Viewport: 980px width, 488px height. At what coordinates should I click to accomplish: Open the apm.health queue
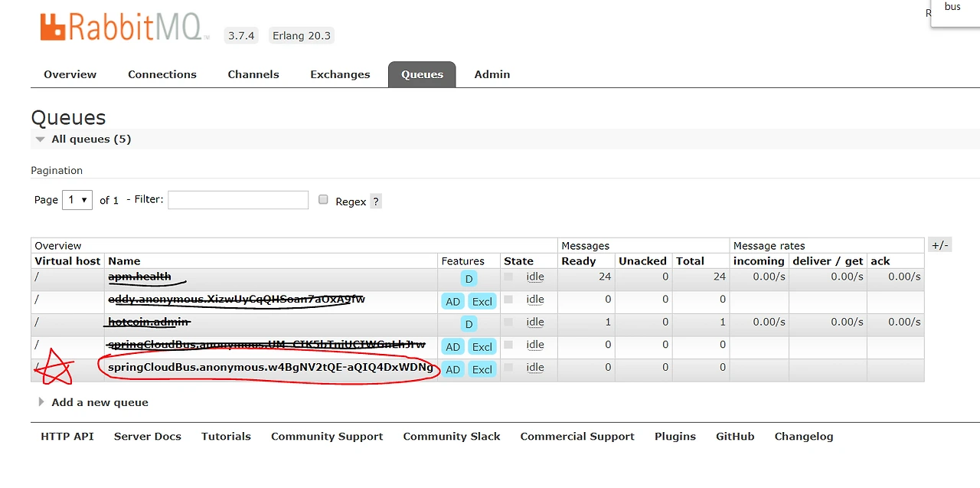click(x=139, y=277)
